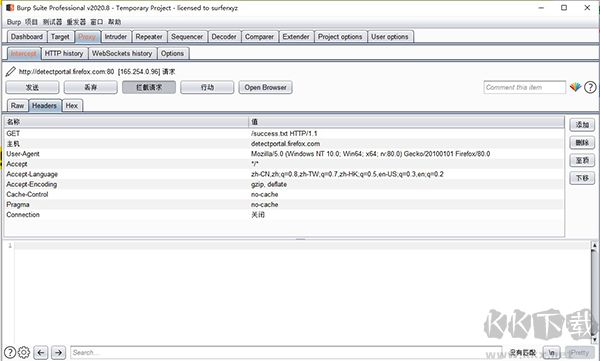Image resolution: width=600 pixels, height=361 pixels.
Task: Select the User-Agent header row
Action: click(284, 154)
